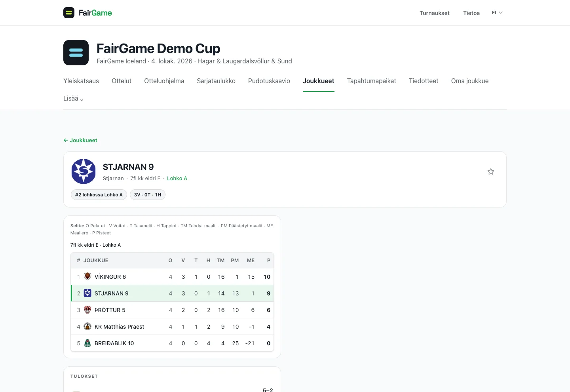Favorite Stjarnan 9 with the star icon
The height and width of the screenshot is (392, 570).
coord(491,171)
